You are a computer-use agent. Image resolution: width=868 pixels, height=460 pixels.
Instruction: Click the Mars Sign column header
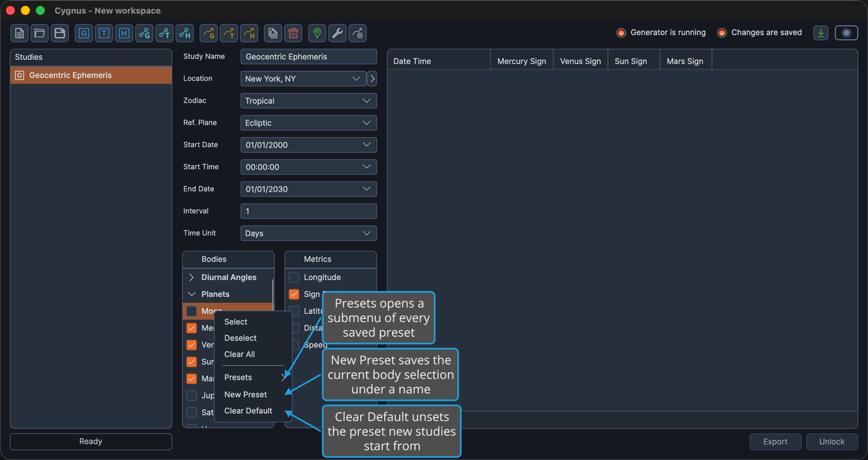coord(686,60)
